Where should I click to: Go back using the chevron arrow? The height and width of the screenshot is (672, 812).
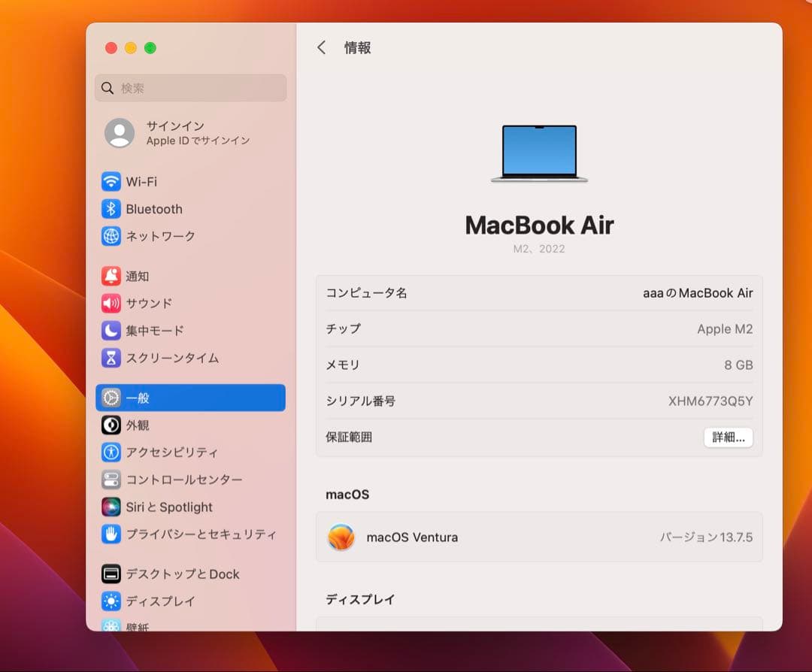322,47
